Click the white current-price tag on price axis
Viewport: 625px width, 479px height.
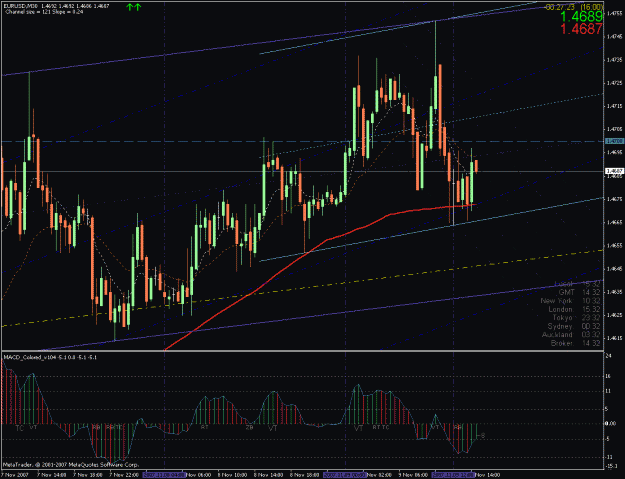(x=614, y=171)
